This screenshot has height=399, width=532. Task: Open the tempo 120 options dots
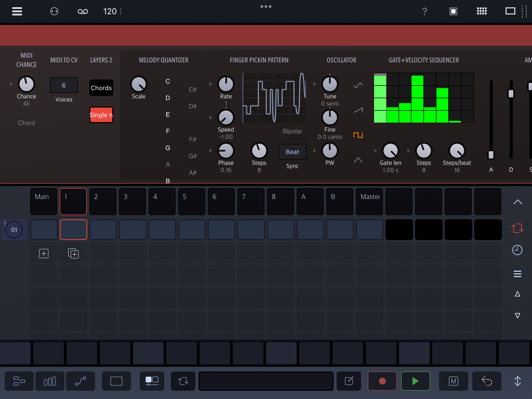121,11
